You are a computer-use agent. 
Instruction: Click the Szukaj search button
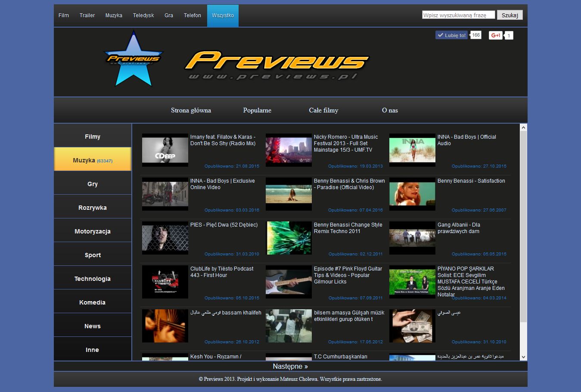(x=510, y=15)
